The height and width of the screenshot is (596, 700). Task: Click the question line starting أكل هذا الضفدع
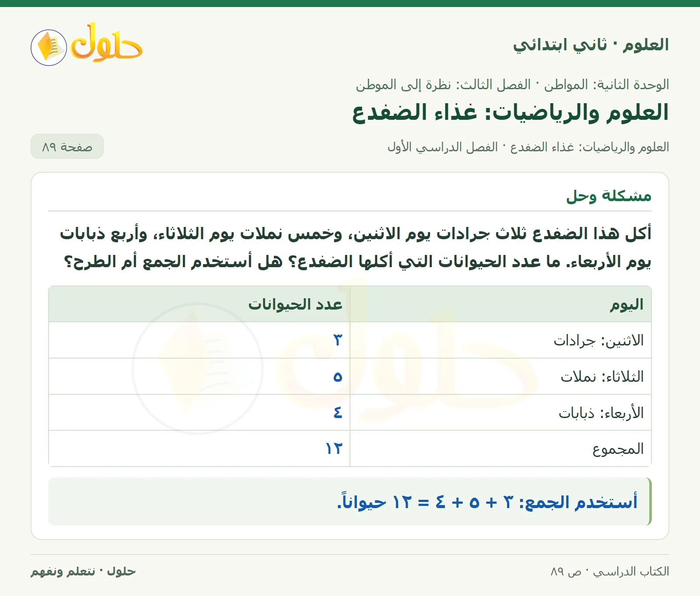pos(355,234)
